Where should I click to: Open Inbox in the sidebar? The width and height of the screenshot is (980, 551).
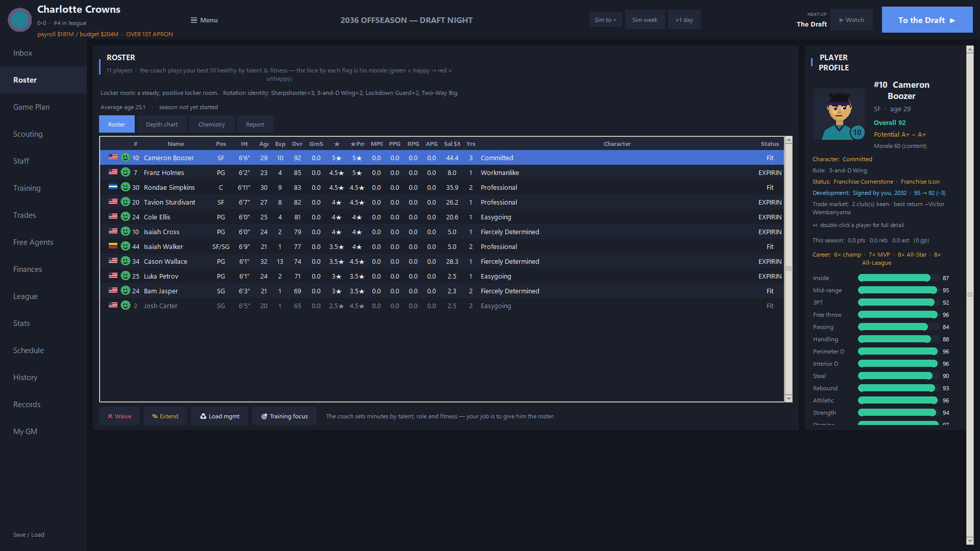43,53
